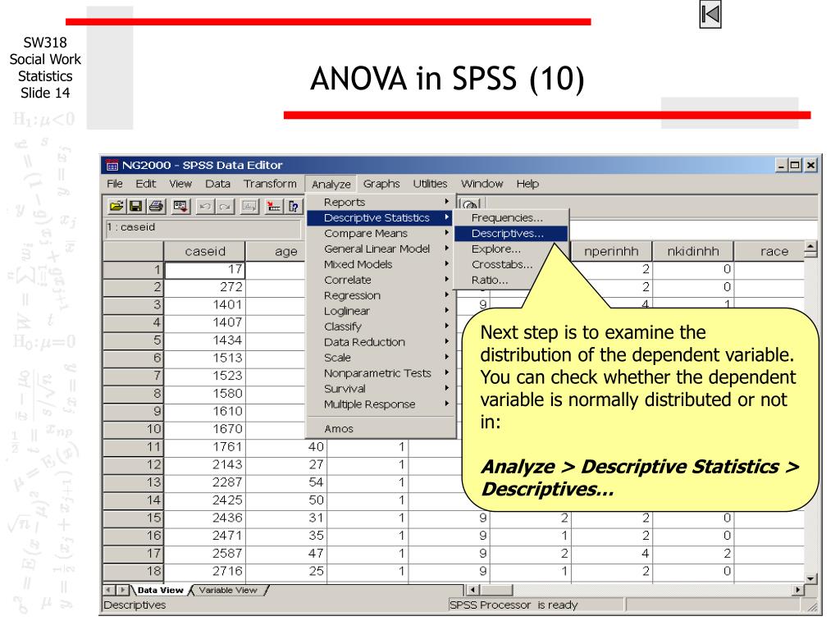Image resolution: width=840 pixels, height=630 pixels.
Task: Open the File menu
Action: 115,184
